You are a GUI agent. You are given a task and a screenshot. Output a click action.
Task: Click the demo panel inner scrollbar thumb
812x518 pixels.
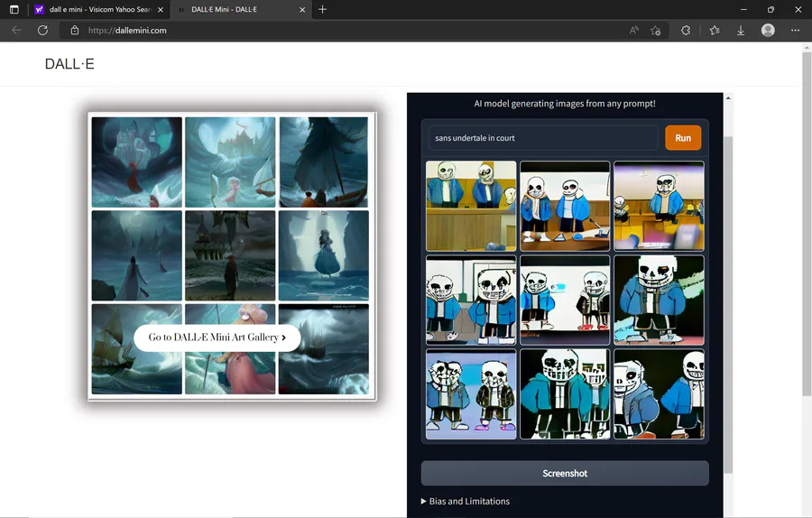pos(728,305)
